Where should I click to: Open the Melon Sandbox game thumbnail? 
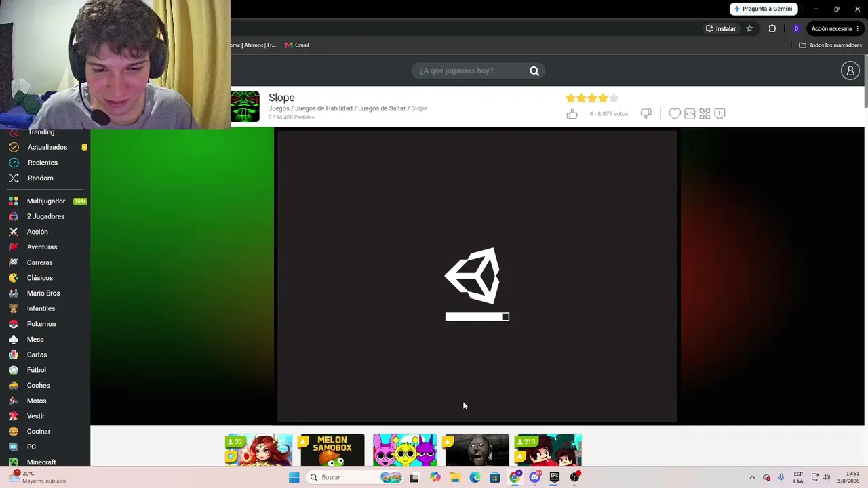point(332,451)
